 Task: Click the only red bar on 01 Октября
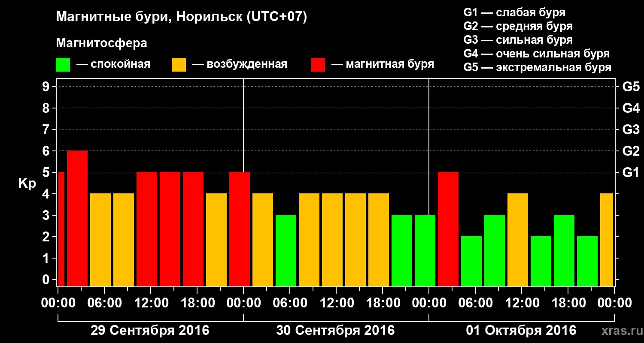point(448,229)
